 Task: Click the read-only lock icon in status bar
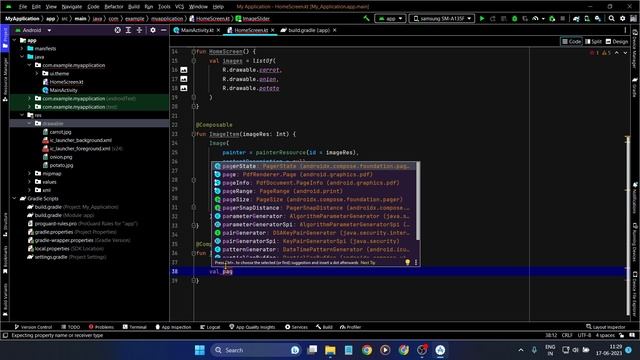(x=621, y=335)
